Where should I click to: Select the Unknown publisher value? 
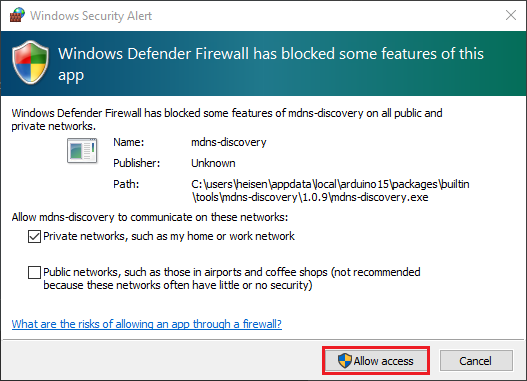point(213,163)
